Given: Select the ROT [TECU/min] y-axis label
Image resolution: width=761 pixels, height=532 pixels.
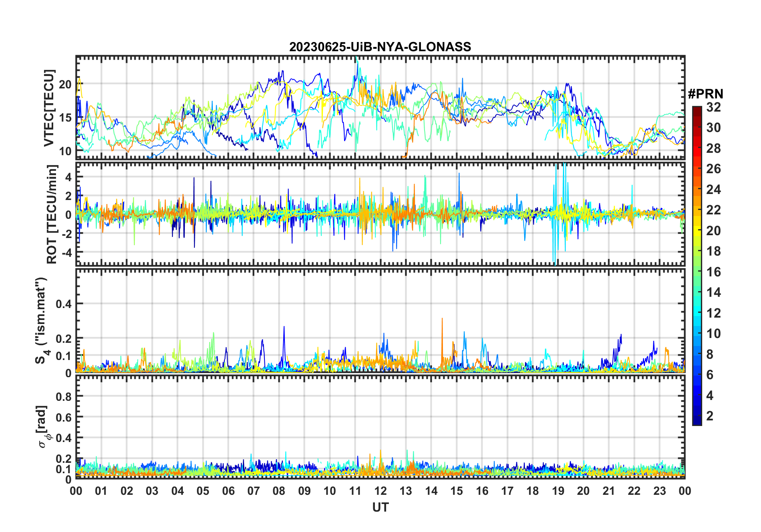Looking at the screenshot, I should 52,214.
